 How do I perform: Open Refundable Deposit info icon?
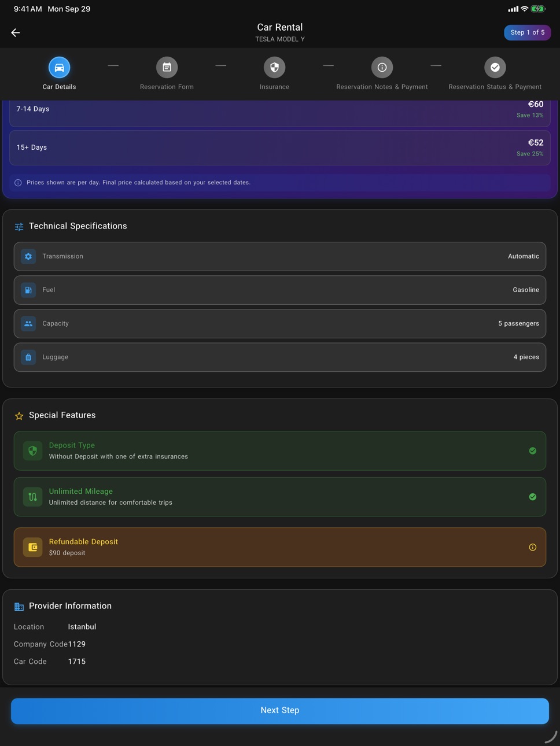click(x=533, y=547)
